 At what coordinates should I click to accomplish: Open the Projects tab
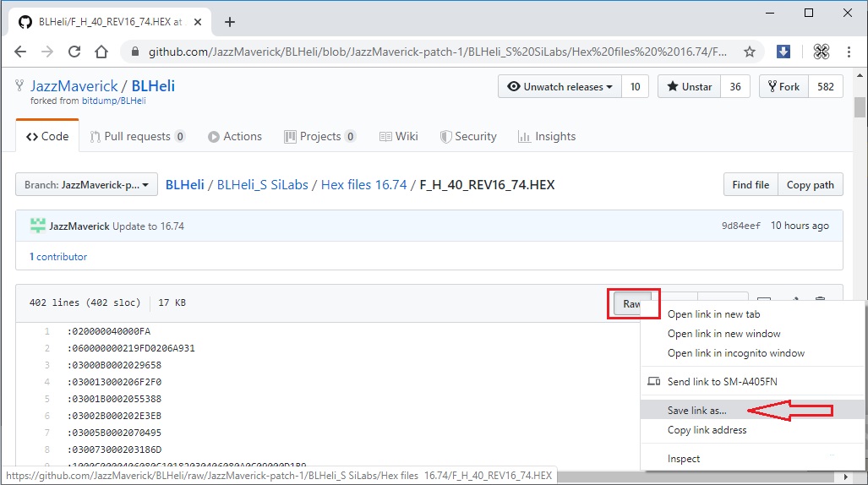tap(319, 136)
